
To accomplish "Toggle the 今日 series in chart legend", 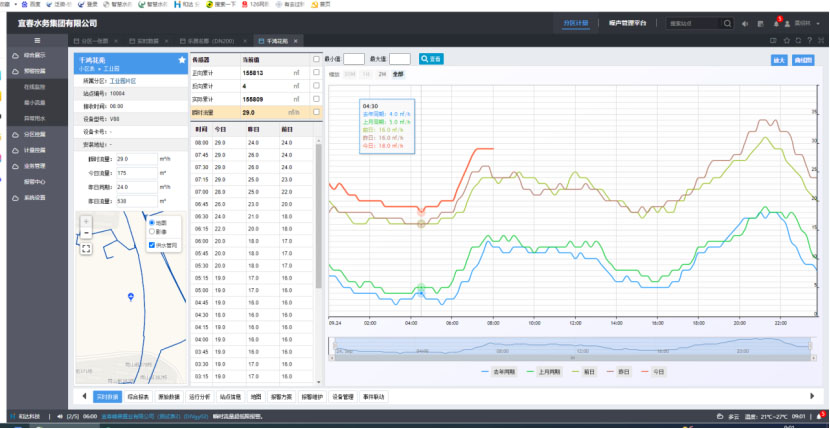I will click(652, 372).
